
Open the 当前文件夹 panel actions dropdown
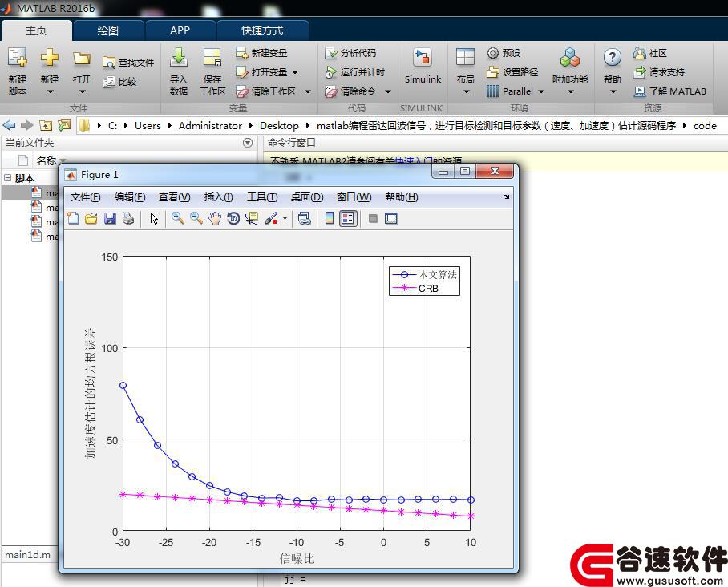tap(248, 143)
